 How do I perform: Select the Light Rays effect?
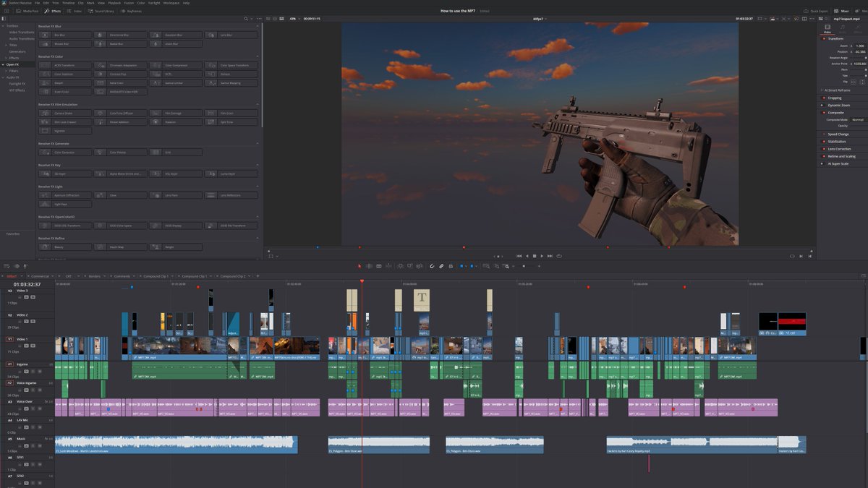(x=65, y=204)
